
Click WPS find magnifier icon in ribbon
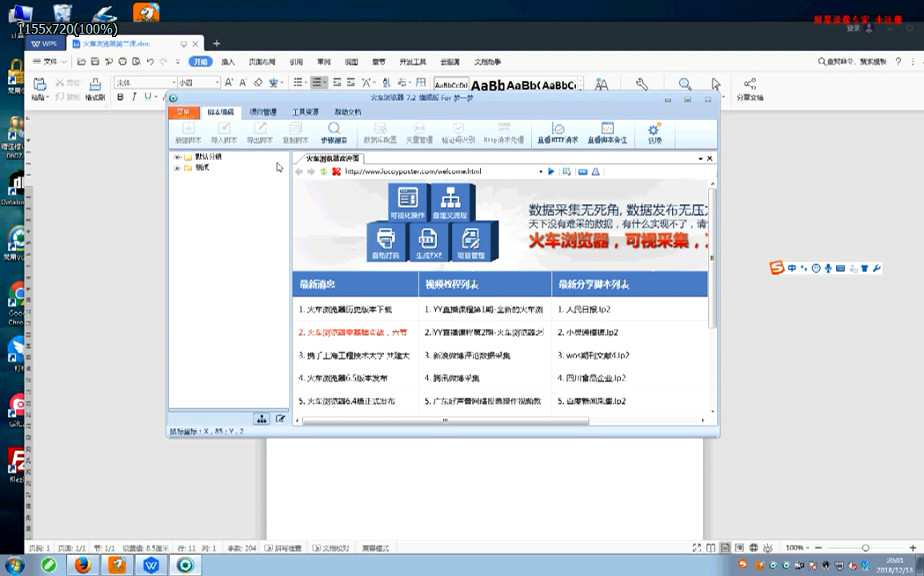[684, 84]
